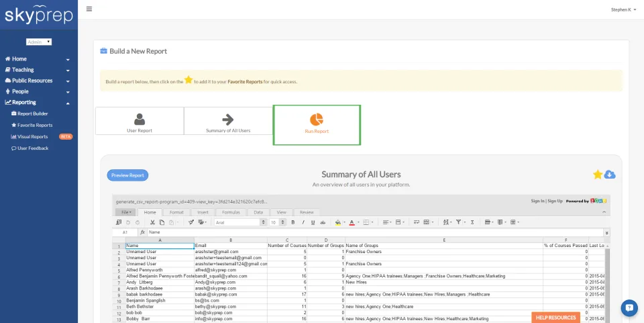
Task: Open User Feedback in sidebar
Action: pos(30,148)
